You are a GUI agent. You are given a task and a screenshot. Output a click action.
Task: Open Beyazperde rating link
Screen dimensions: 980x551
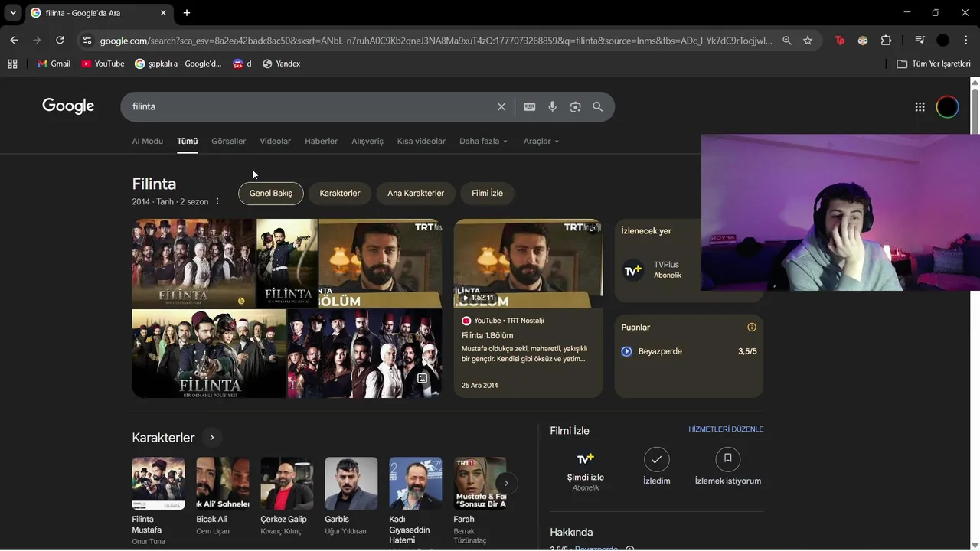click(x=660, y=351)
